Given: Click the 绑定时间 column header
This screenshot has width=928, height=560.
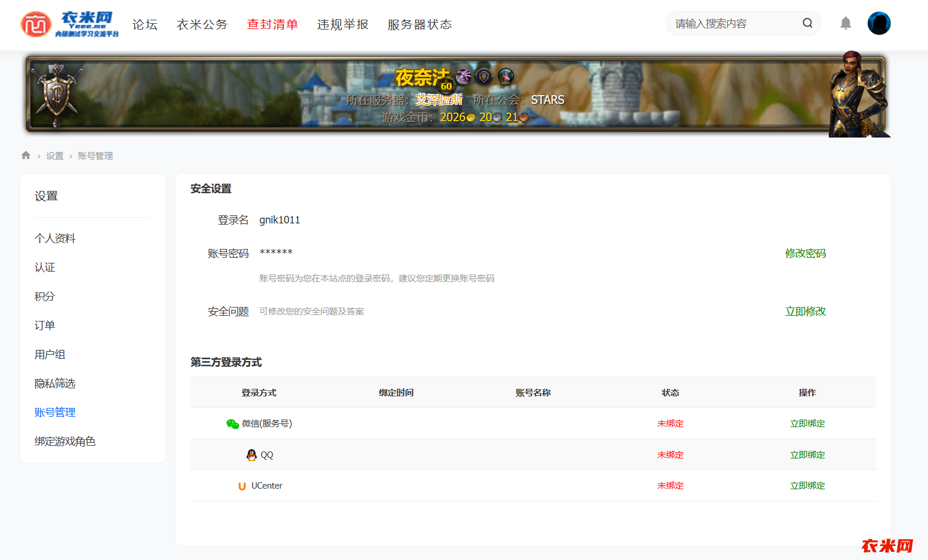Looking at the screenshot, I should click(396, 393).
